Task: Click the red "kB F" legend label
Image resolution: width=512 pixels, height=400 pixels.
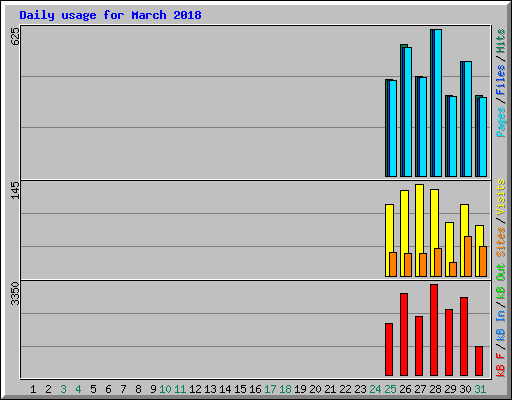Action: pyautogui.click(x=500, y=365)
